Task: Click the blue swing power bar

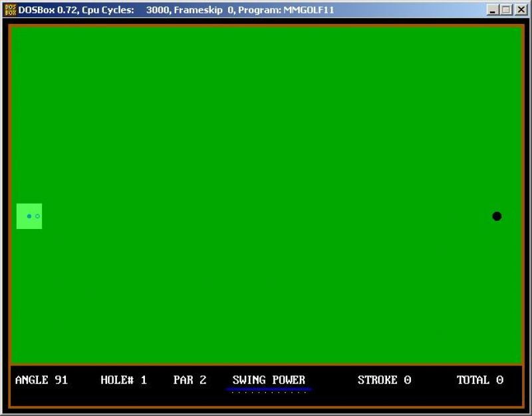Action: point(269,389)
